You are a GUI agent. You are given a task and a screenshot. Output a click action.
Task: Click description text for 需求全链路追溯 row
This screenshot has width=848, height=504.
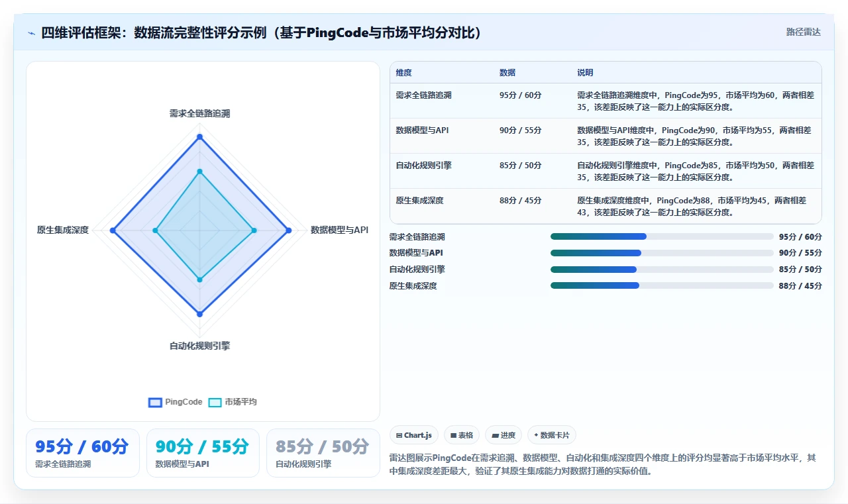(x=696, y=101)
